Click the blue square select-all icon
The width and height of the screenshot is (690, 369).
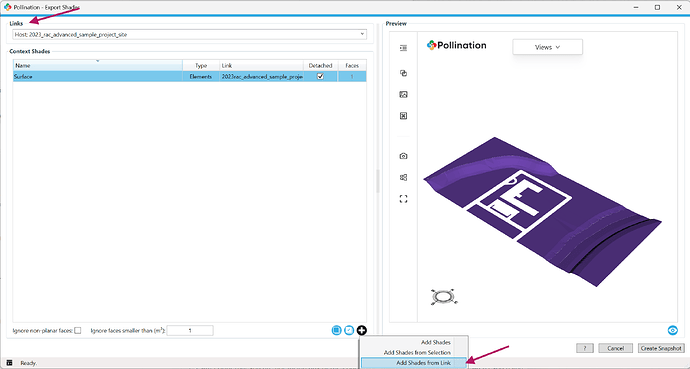[336, 330]
